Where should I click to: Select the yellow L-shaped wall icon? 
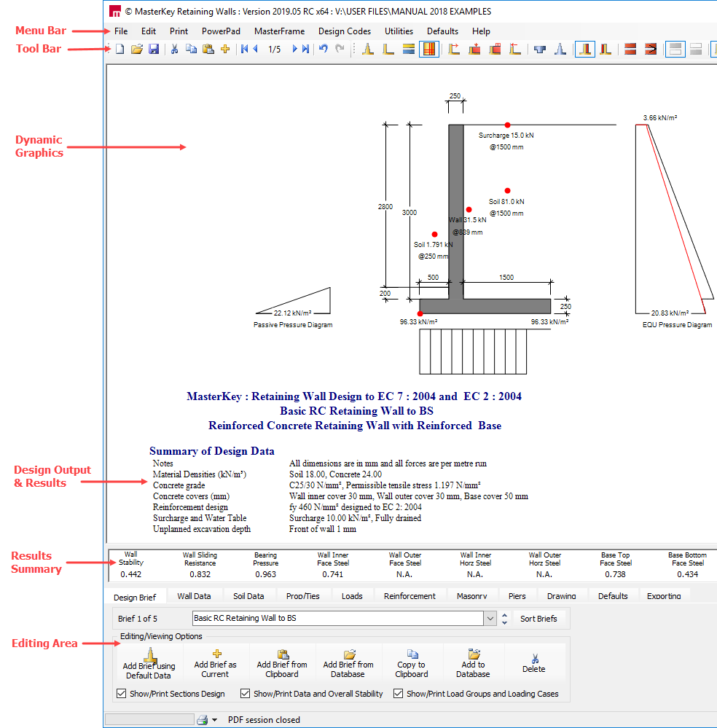(388, 49)
